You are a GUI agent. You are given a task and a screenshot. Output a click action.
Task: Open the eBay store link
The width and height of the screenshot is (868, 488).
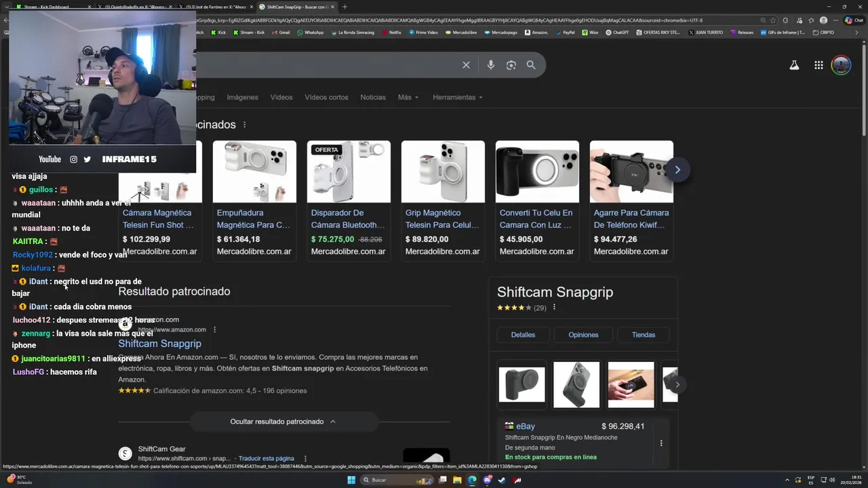click(526, 426)
